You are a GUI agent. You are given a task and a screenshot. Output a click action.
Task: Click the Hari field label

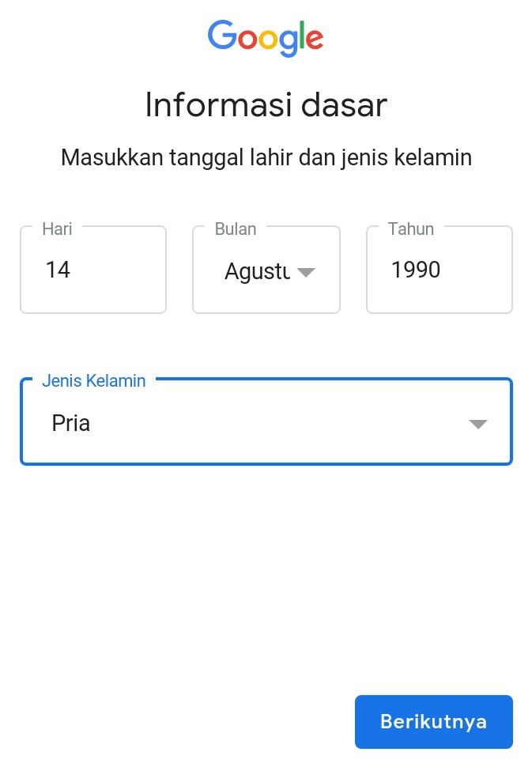(x=57, y=229)
